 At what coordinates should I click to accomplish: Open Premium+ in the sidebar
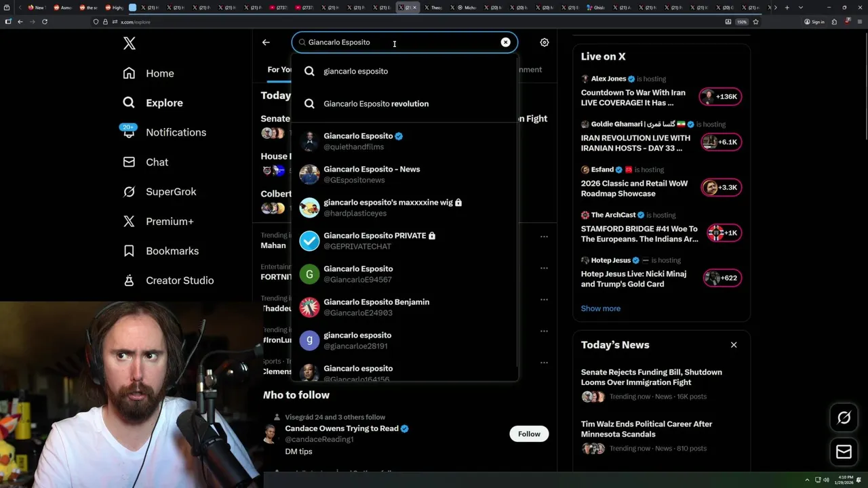(x=158, y=221)
